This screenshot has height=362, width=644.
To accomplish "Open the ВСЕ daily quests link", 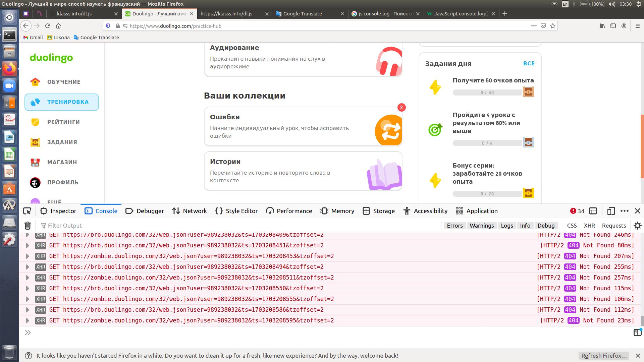I will click(529, 63).
